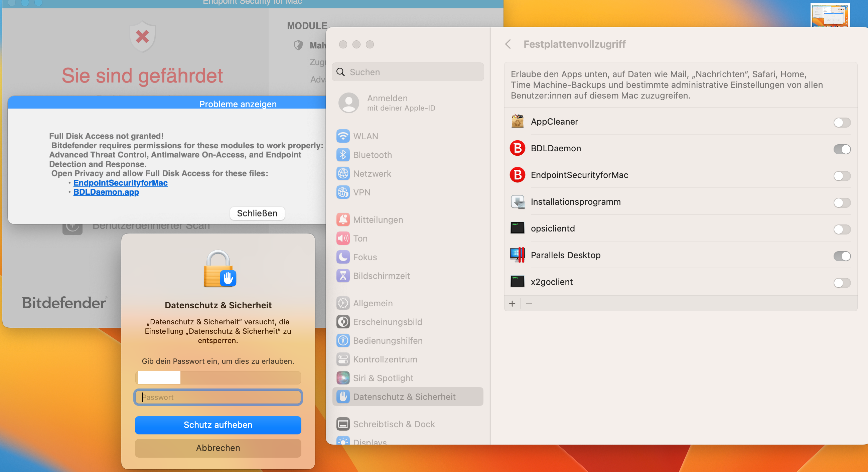Click Abbrechen in password dialog
Viewport: 868px width, 472px height.
click(x=218, y=448)
